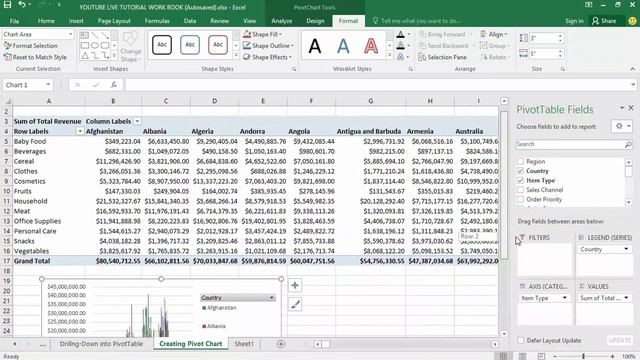Click the Share button
The height and width of the screenshot is (360, 640).
click(604, 21)
